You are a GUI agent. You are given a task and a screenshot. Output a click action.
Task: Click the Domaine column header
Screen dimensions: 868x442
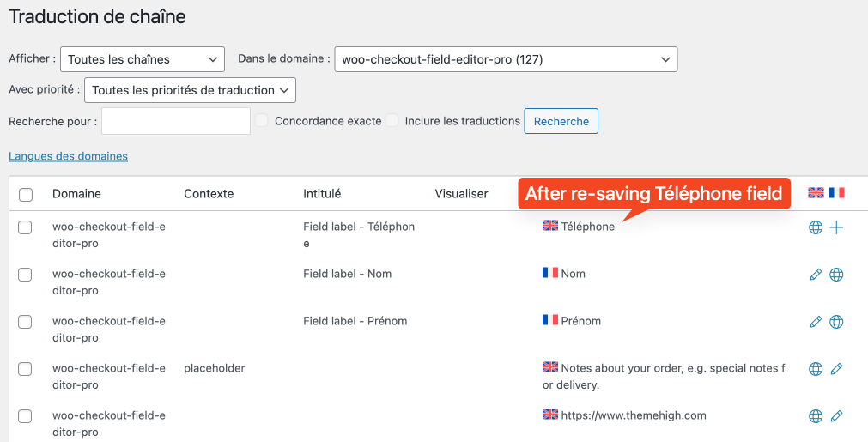click(76, 194)
